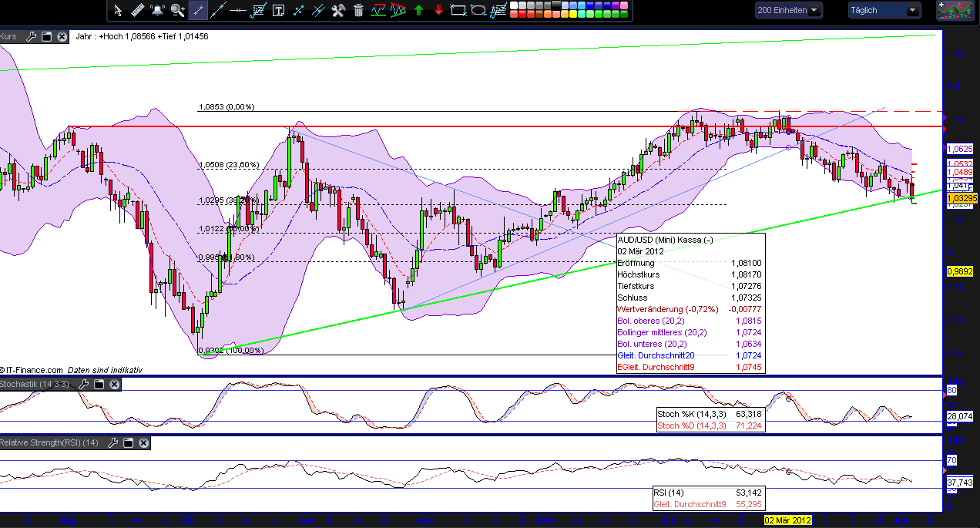Click the IT-Finance.com data notice
Viewport: 980px width, 528px height.
tap(71, 370)
